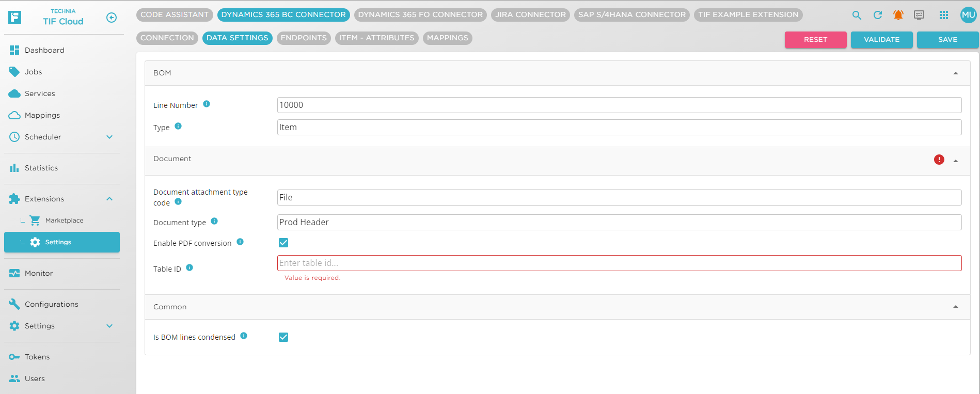Open the Jira Connector tab
Viewport: 980px width, 394px height.
coord(530,14)
